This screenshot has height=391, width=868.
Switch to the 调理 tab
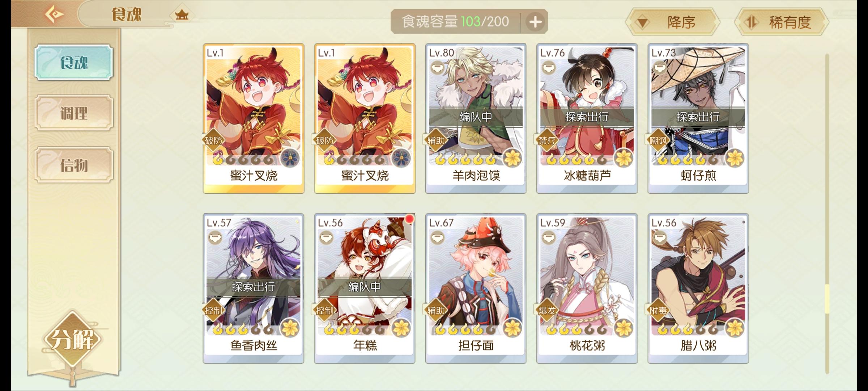(74, 113)
